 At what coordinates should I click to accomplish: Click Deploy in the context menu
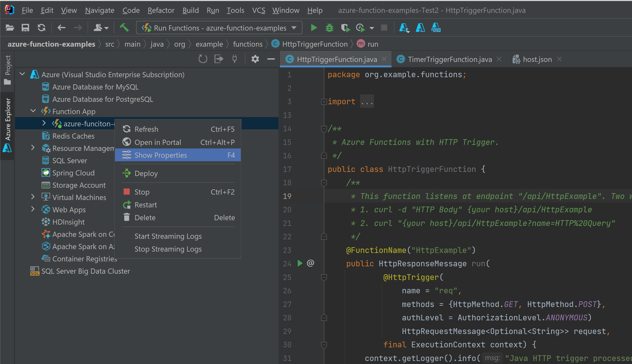146,173
